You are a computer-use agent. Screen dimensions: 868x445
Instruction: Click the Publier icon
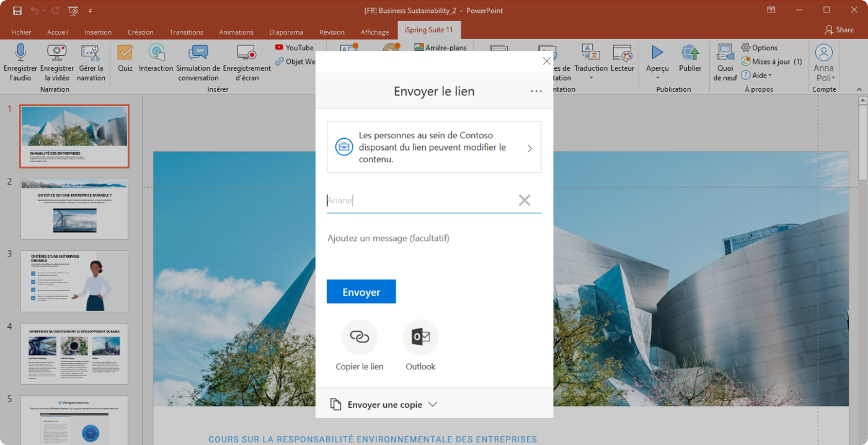point(690,53)
